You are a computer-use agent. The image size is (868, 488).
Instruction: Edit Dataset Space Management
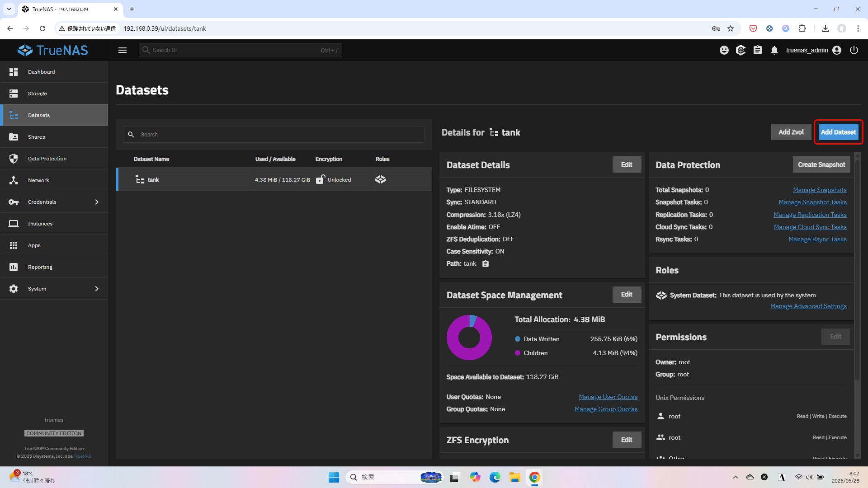[627, 295]
